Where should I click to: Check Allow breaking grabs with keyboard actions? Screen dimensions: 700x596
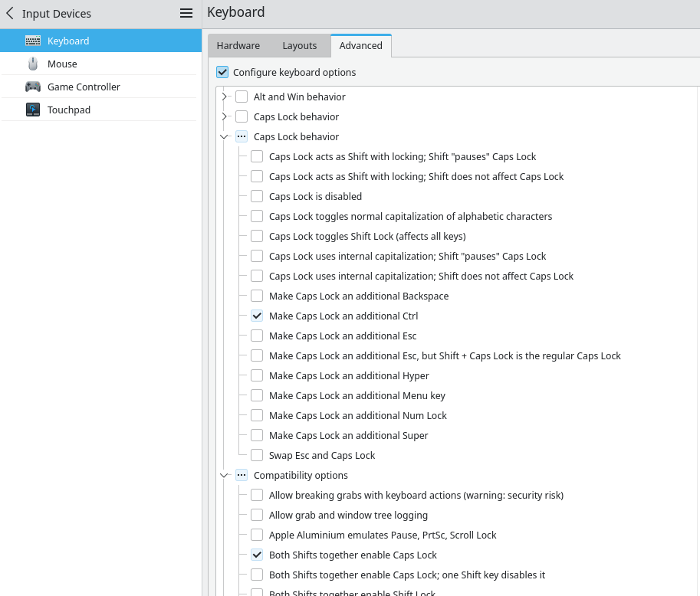tap(257, 495)
